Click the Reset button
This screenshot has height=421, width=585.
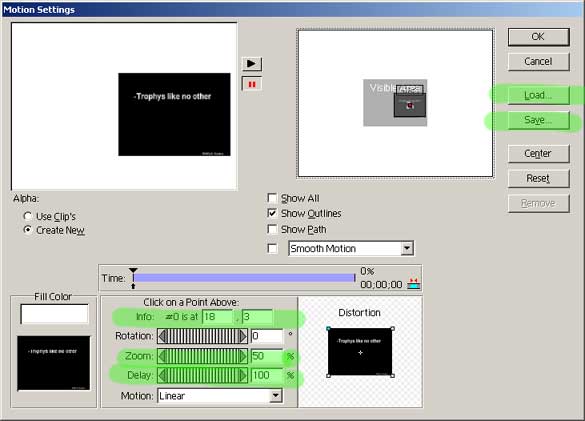coord(538,178)
